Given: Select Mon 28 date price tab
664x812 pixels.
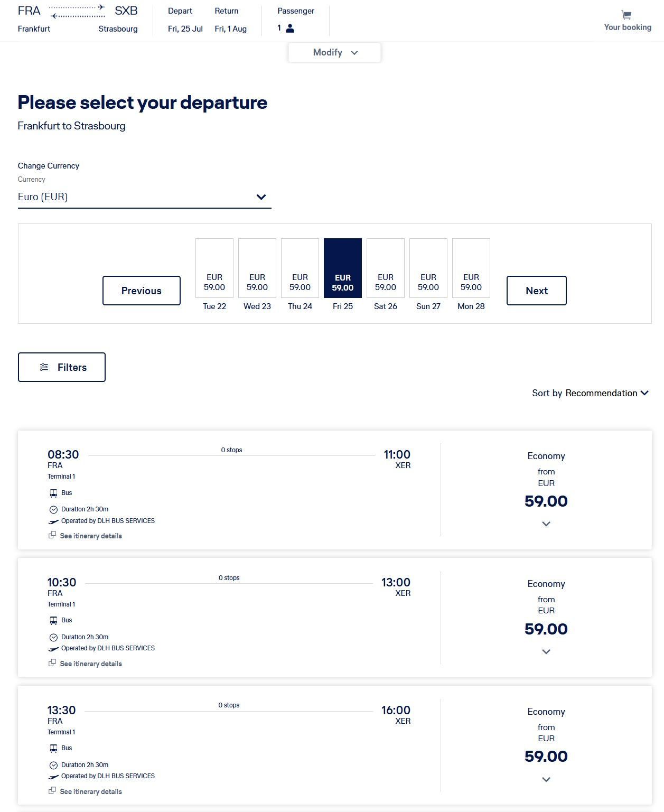Looking at the screenshot, I should click(471, 275).
